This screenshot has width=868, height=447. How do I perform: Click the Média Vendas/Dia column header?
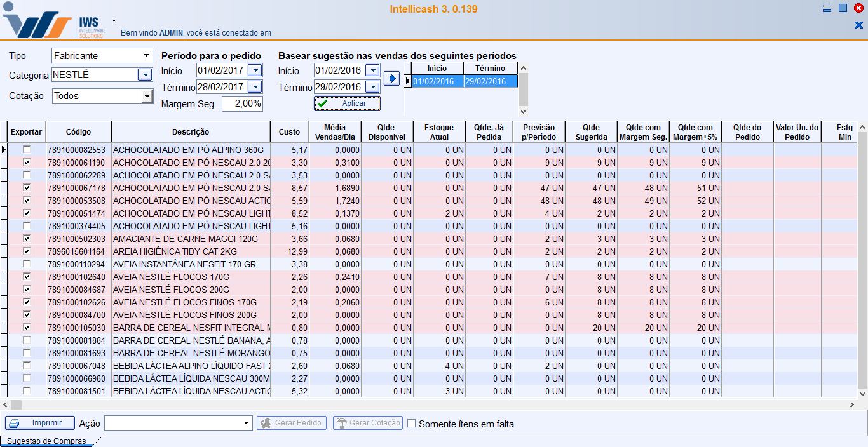pos(335,132)
